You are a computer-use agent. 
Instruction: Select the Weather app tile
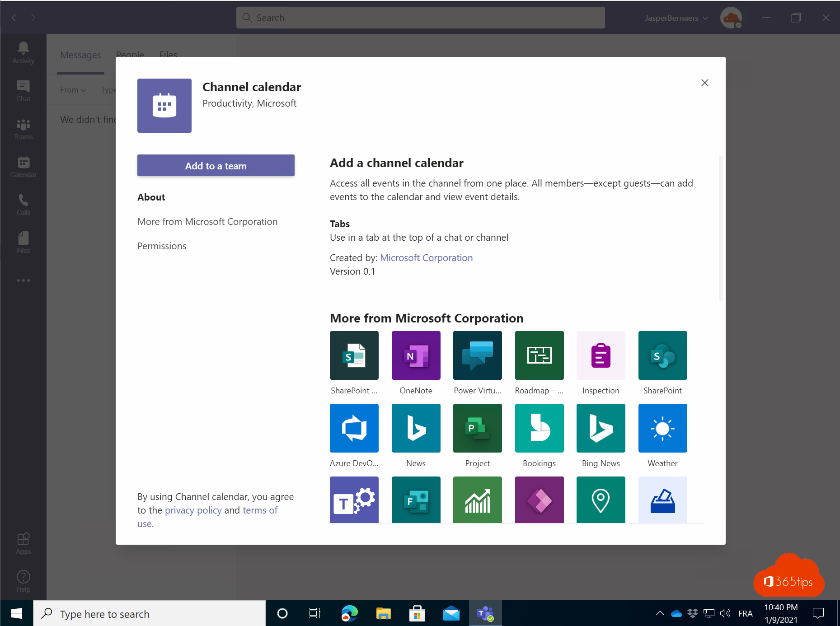click(662, 428)
